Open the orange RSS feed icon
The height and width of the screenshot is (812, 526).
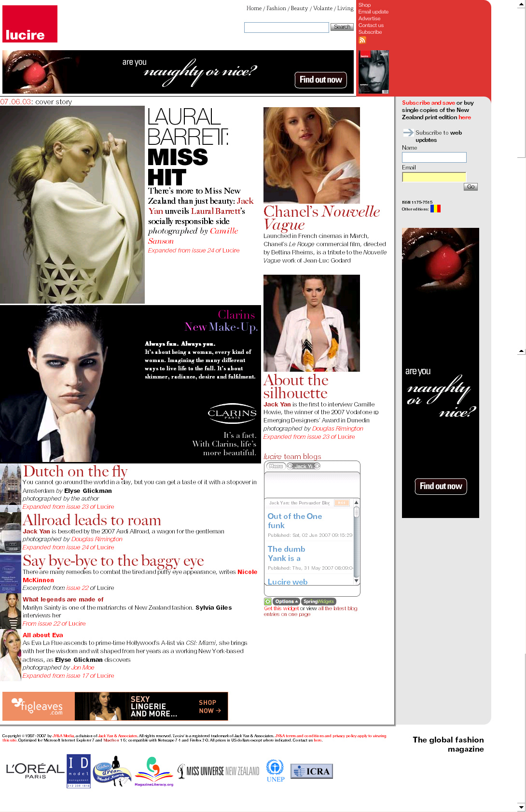[362, 40]
